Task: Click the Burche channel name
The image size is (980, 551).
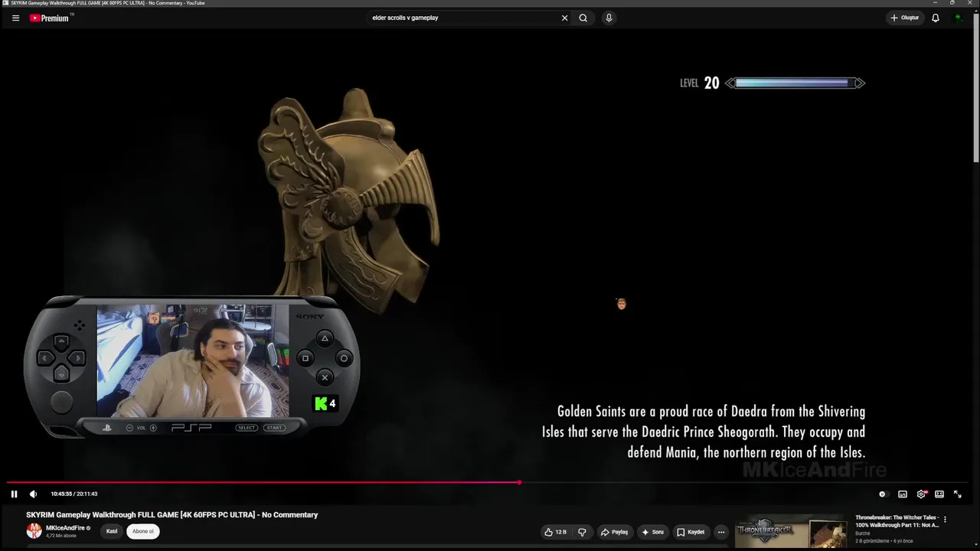Action: (x=863, y=533)
